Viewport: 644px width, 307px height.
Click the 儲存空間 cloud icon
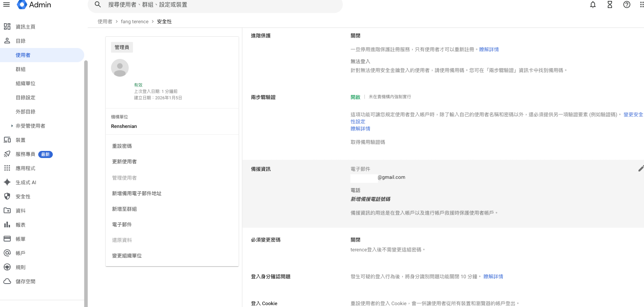click(x=7, y=281)
